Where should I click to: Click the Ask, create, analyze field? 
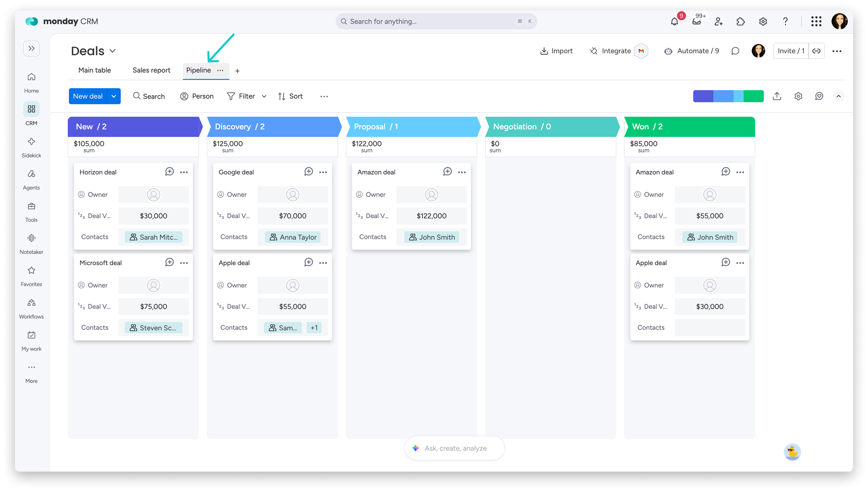point(454,448)
